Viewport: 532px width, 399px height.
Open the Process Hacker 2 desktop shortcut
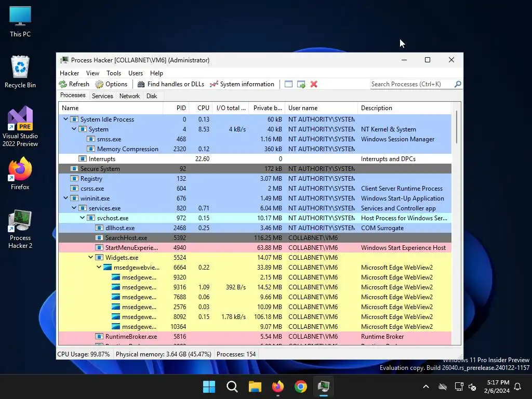[20, 229]
